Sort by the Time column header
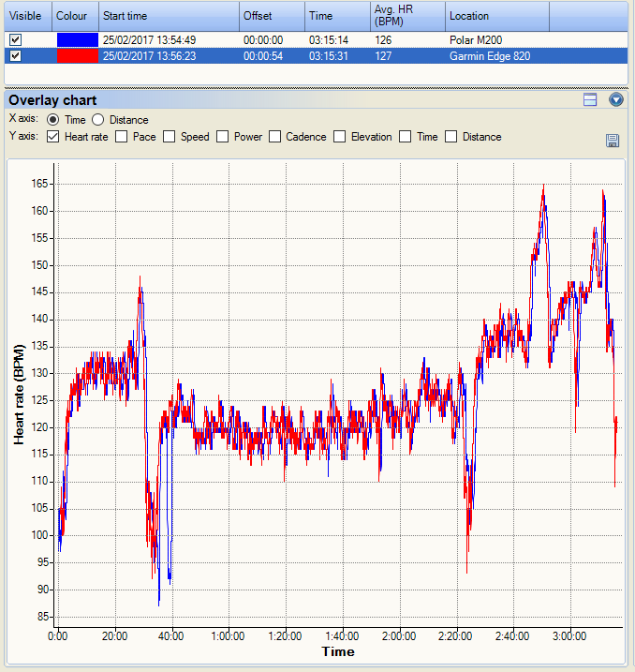The height and width of the screenshot is (672, 635). [337, 16]
